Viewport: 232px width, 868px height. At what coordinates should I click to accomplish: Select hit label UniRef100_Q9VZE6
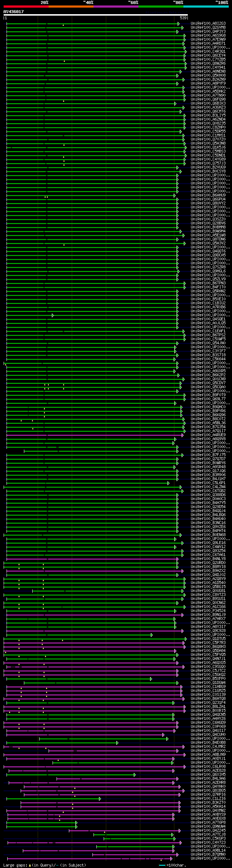208,527
